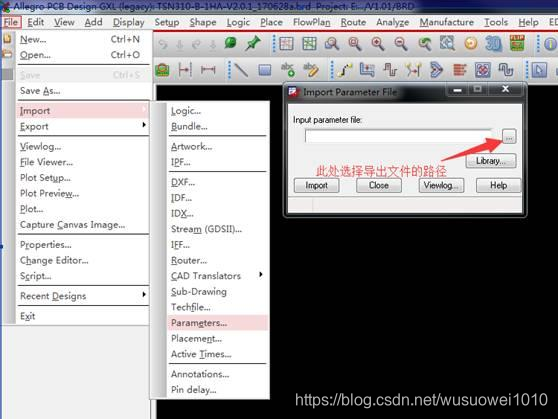Select Parameters... in Import submenu

(x=217, y=323)
